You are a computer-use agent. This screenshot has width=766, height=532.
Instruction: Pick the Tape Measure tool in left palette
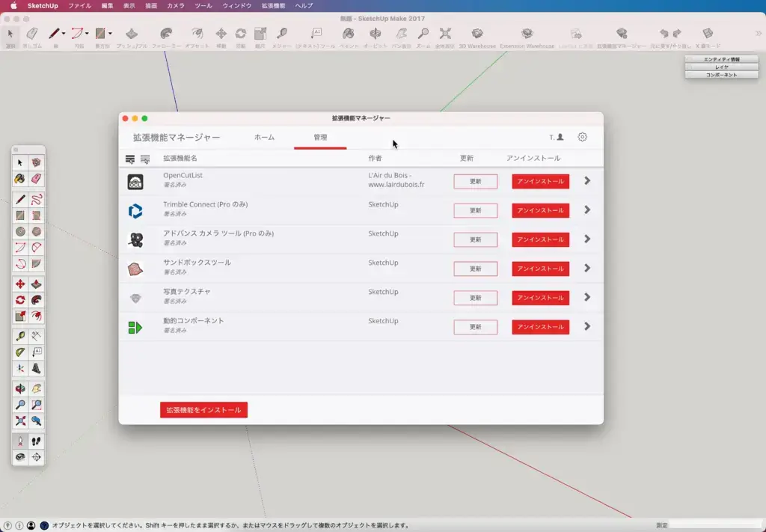click(20, 336)
